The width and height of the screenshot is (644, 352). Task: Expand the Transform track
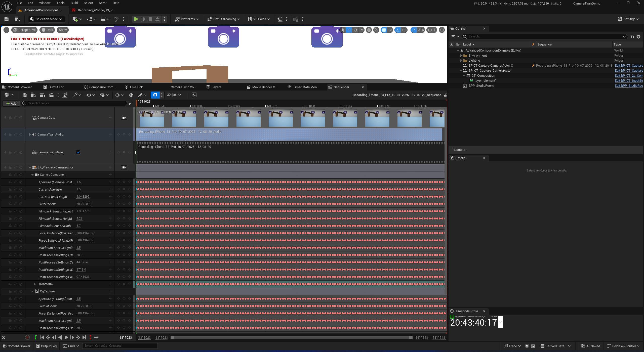[35, 284]
